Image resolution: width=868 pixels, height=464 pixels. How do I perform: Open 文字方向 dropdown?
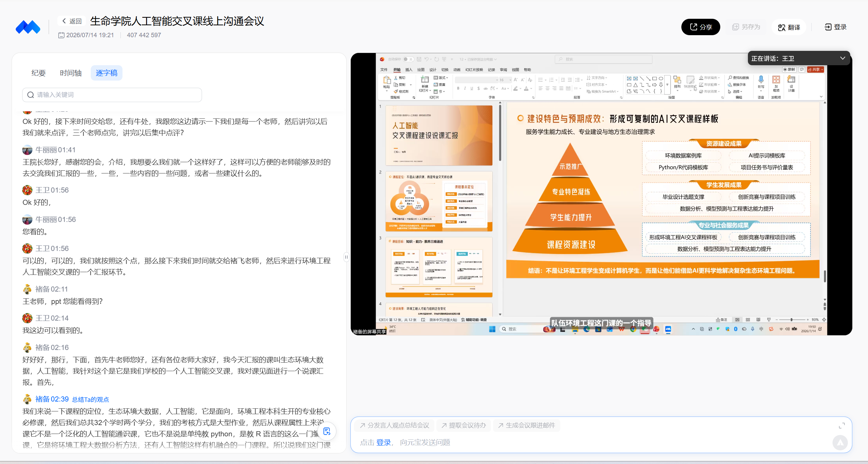tap(597, 78)
